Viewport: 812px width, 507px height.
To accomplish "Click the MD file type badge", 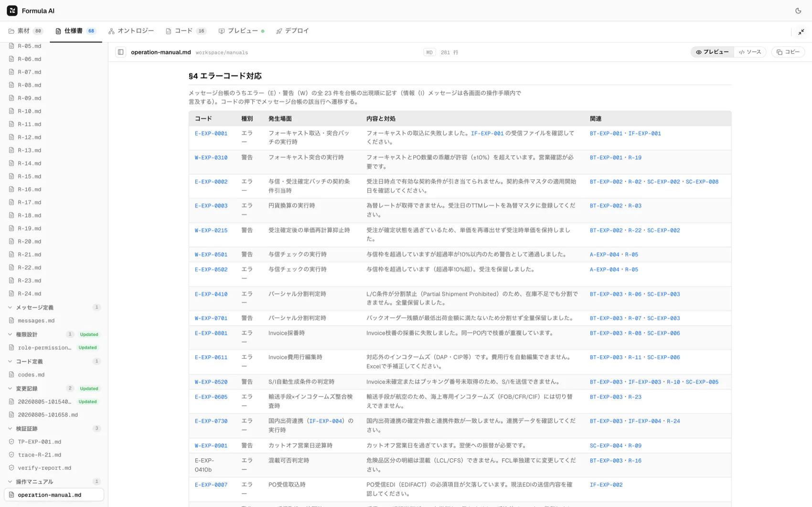I will (x=429, y=53).
